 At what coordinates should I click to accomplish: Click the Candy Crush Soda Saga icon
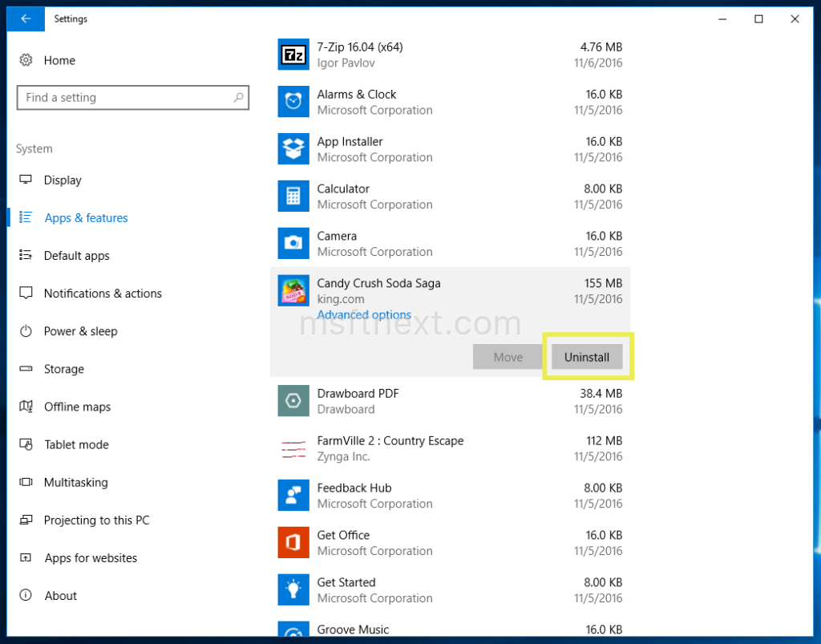coord(293,291)
